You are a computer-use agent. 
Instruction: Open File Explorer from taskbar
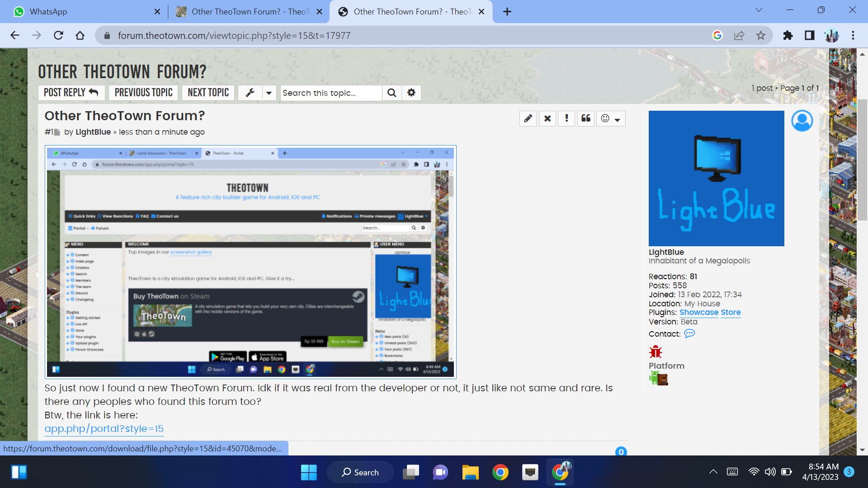coord(470,472)
